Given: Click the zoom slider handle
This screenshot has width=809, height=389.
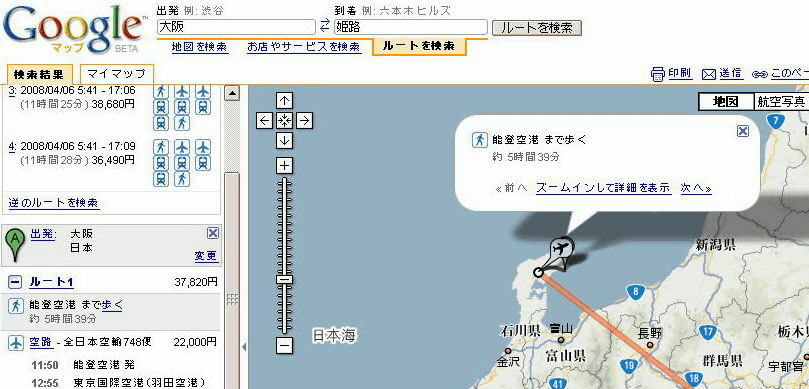Looking at the screenshot, I should (284, 279).
